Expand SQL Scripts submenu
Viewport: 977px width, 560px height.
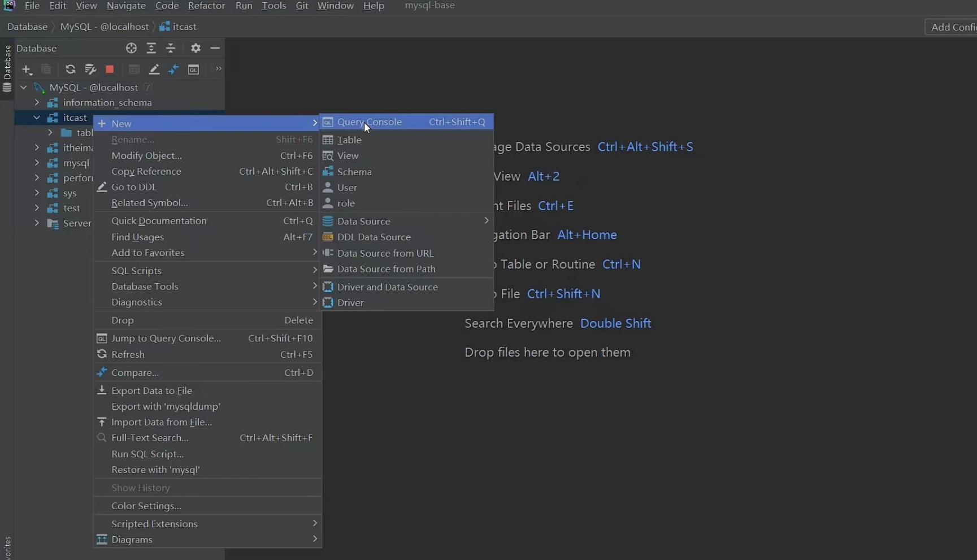coord(207,271)
